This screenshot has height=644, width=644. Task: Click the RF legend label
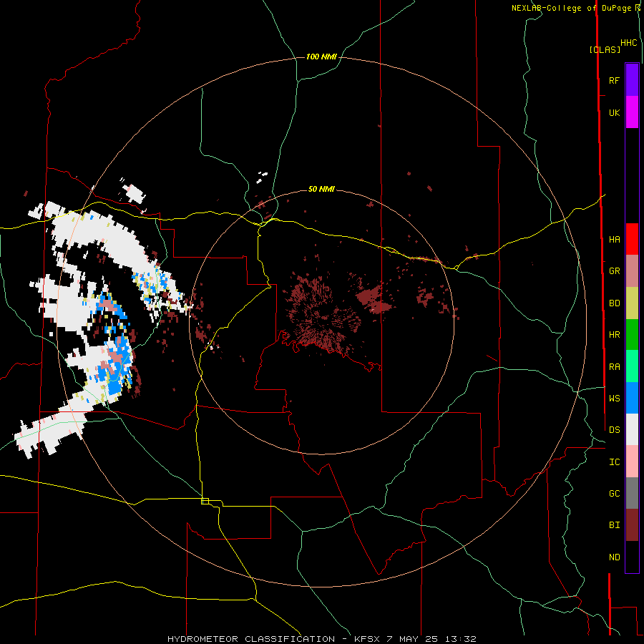[x=614, y=80]
